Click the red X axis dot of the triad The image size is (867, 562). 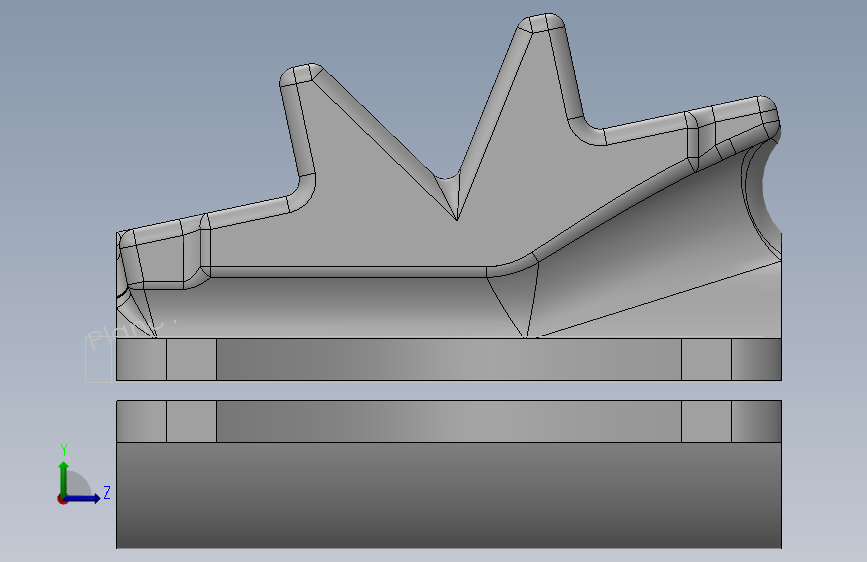point(62,499)
